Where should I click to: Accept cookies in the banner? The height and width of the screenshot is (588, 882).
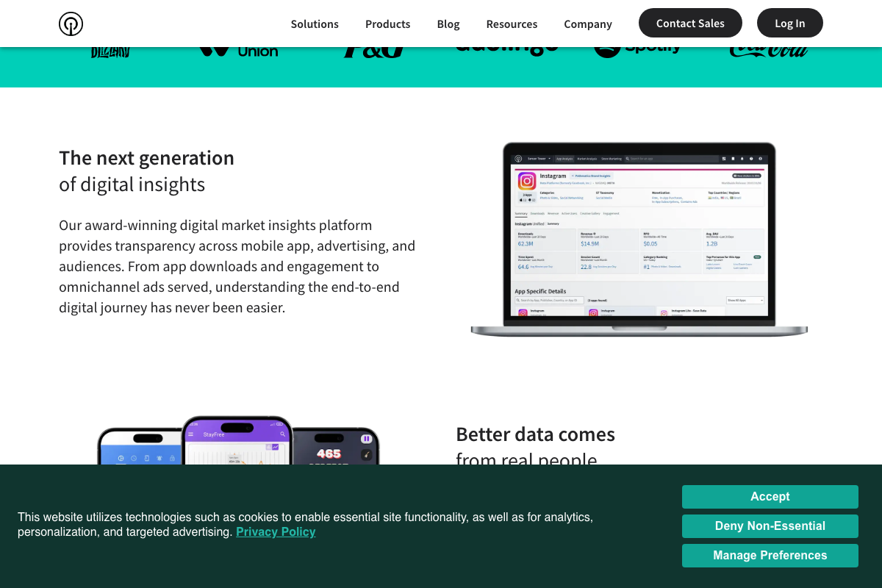point(770,497)
